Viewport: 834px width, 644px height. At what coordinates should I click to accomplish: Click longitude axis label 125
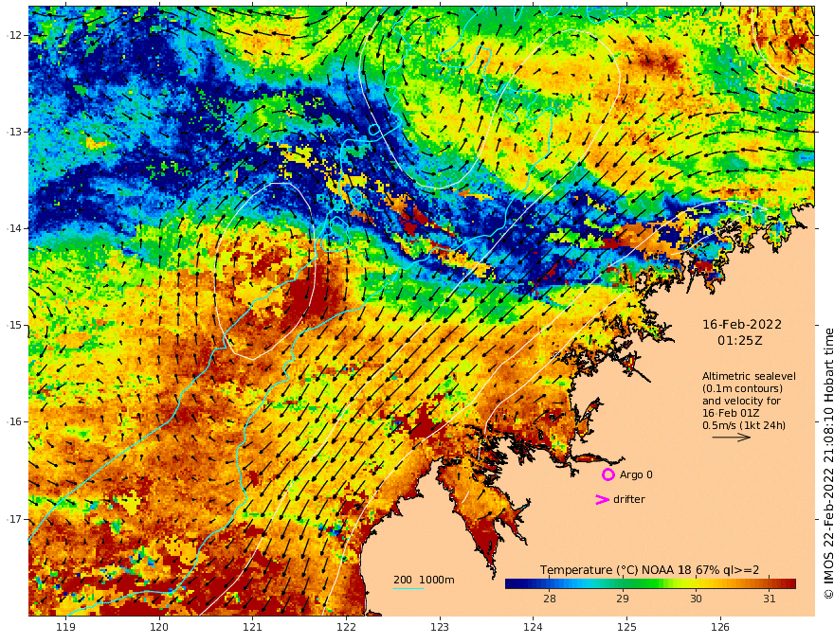(x=627, y=628)
